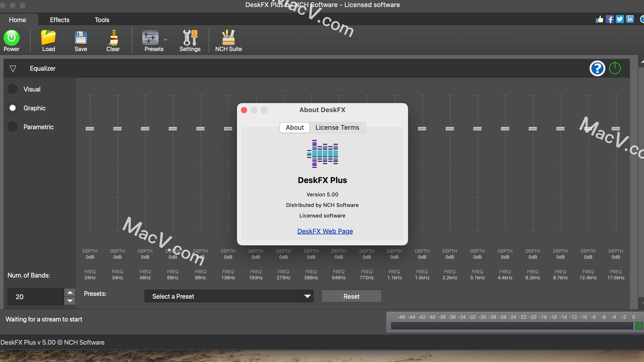Image resolution: width=644 pixels, height=362 pixels.
Task: Click the 'Version 5.00' text in dialog
Action: coord(322,194)
